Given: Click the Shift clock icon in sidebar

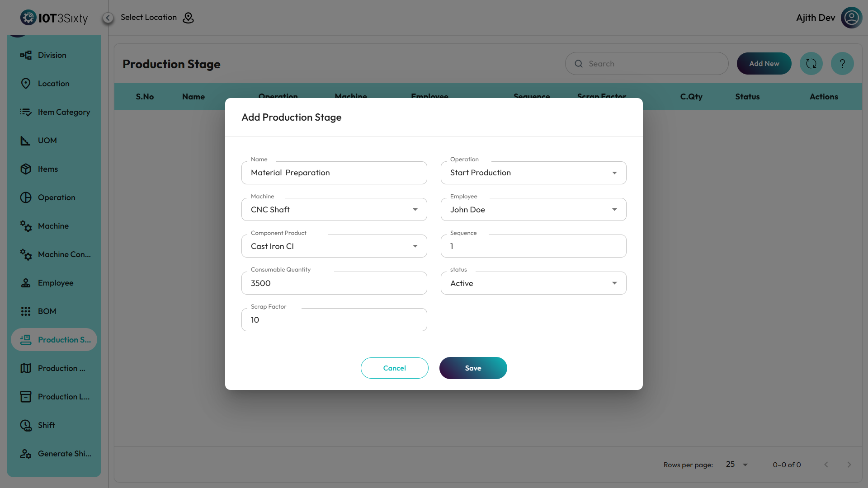Looking at the screenshot, I should [x=26, y=425].
